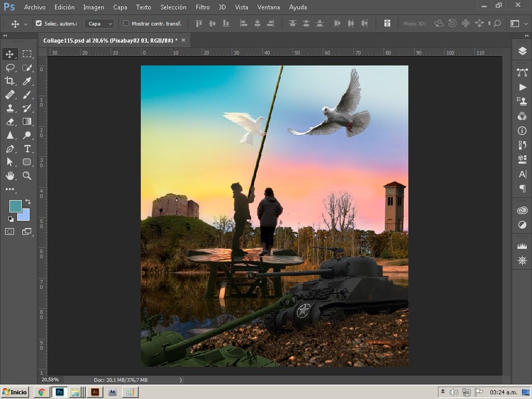The image size is (532, 399).
Task: Select the Dodge tool
Action: coord(27,135)
